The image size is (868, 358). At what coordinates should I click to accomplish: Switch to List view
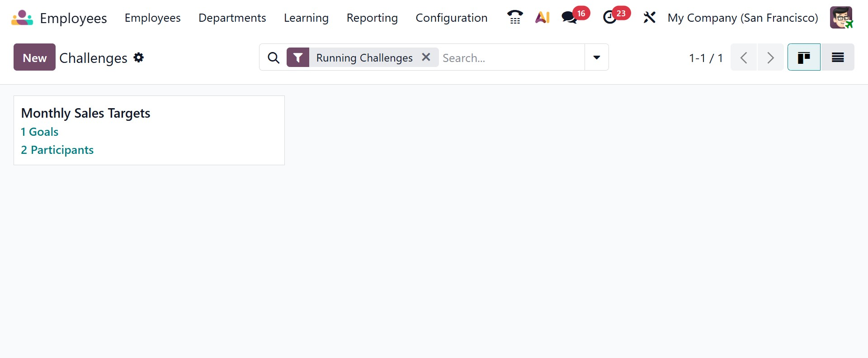(x=838, y=57)
